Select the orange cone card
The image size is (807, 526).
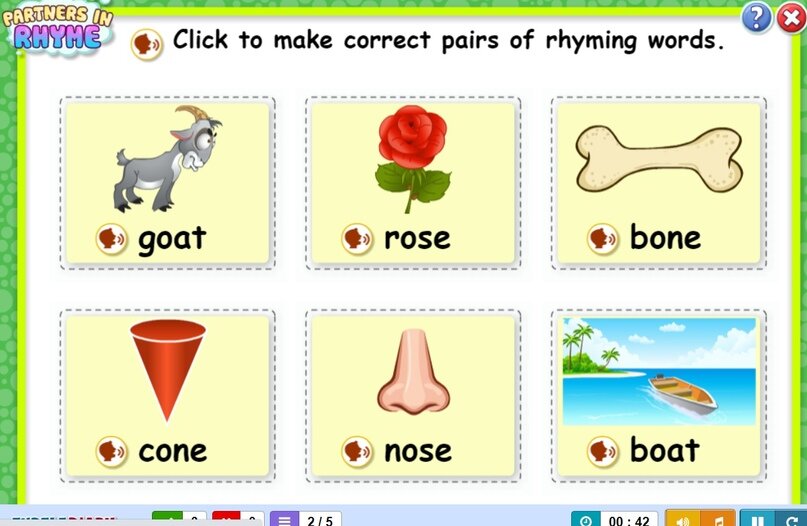pos(168,396)
